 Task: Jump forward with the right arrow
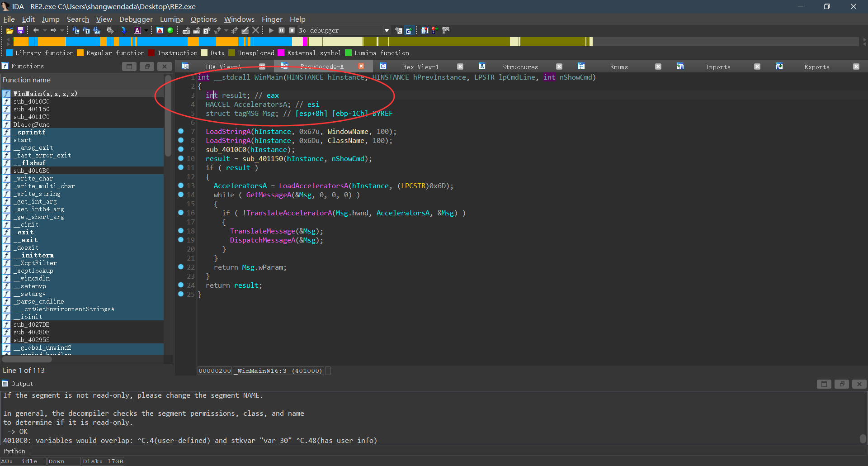tap(53, 30)
